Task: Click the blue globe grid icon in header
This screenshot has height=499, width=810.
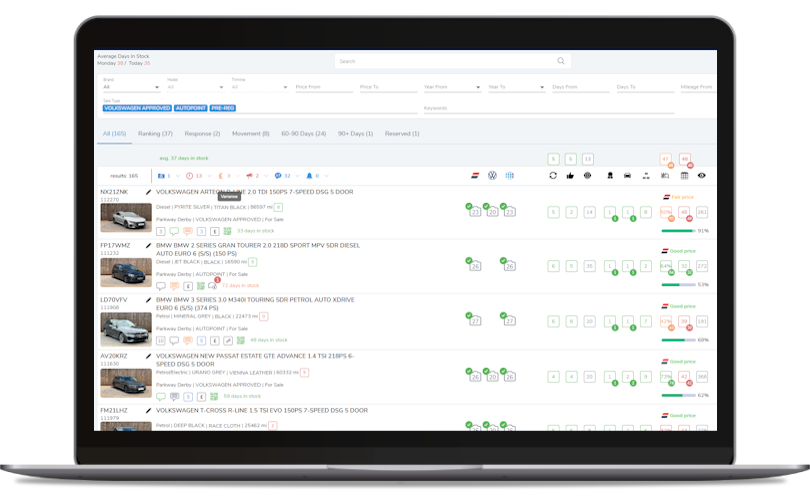Action: 509,176
